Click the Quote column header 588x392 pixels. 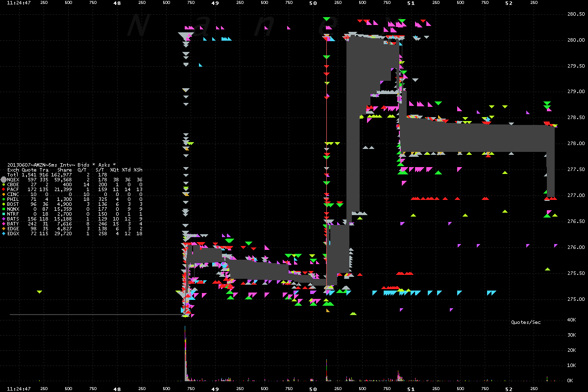28,170
